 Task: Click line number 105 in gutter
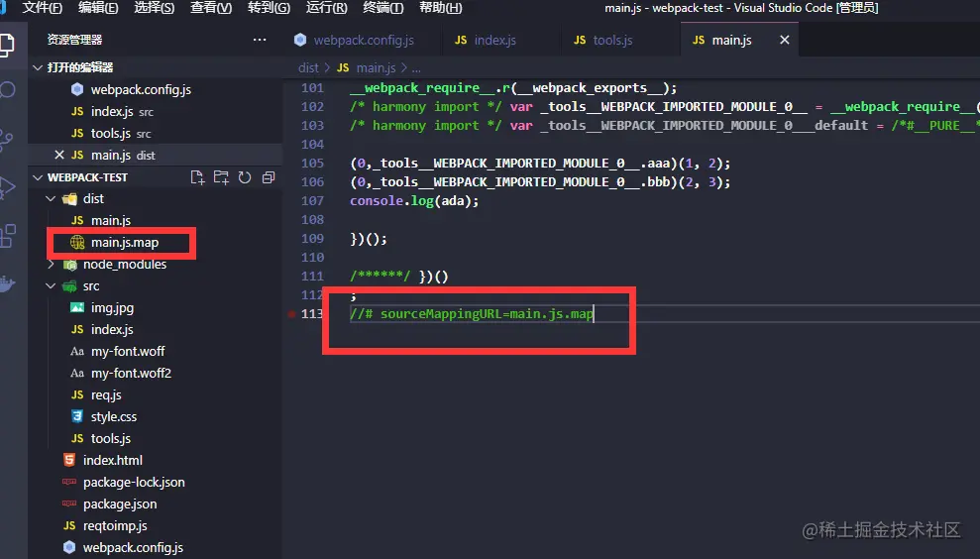tap(312, 164)
